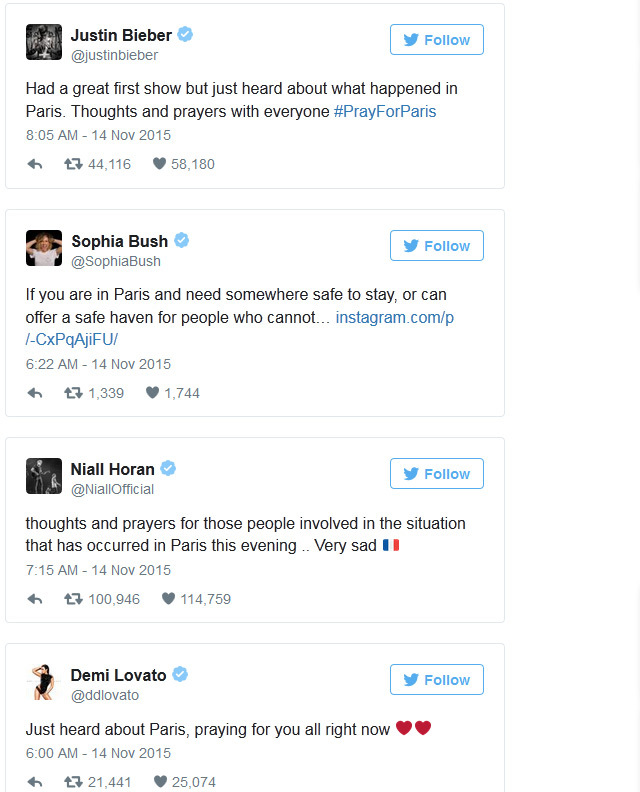Viewport: 640px width, 792px height.
Task: Open Niall Horan's tweet timestamp
Action: pos(98,570)
